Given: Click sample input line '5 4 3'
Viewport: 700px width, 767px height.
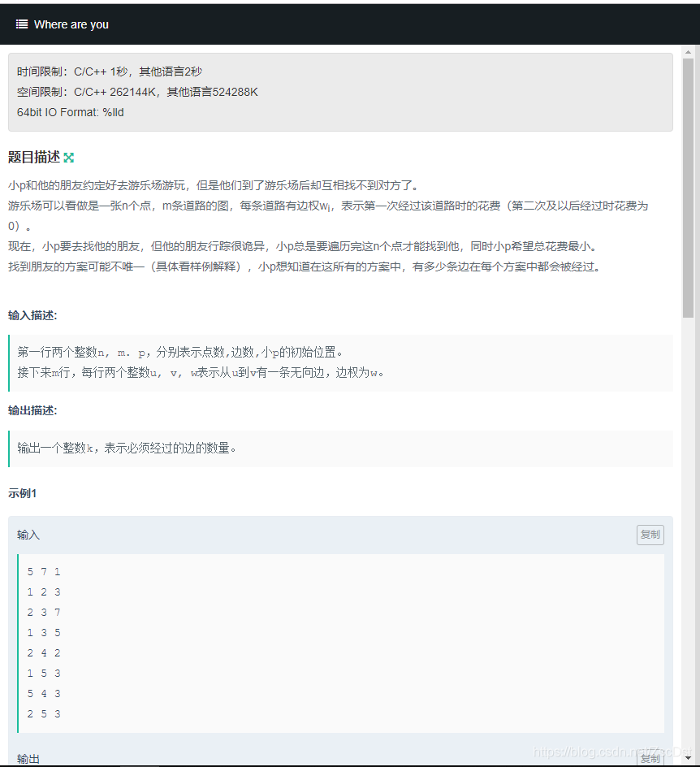Looking at the screenshot, I should tap(44, 694).
